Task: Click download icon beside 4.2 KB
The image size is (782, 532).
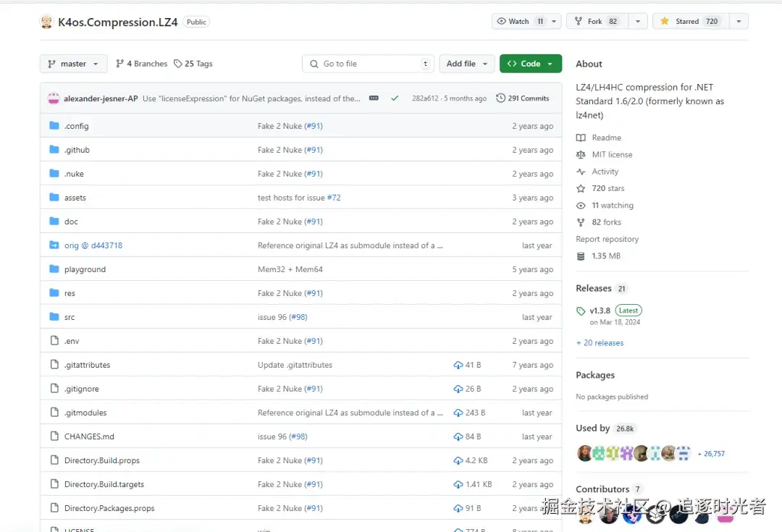Action: pos(458,460)
